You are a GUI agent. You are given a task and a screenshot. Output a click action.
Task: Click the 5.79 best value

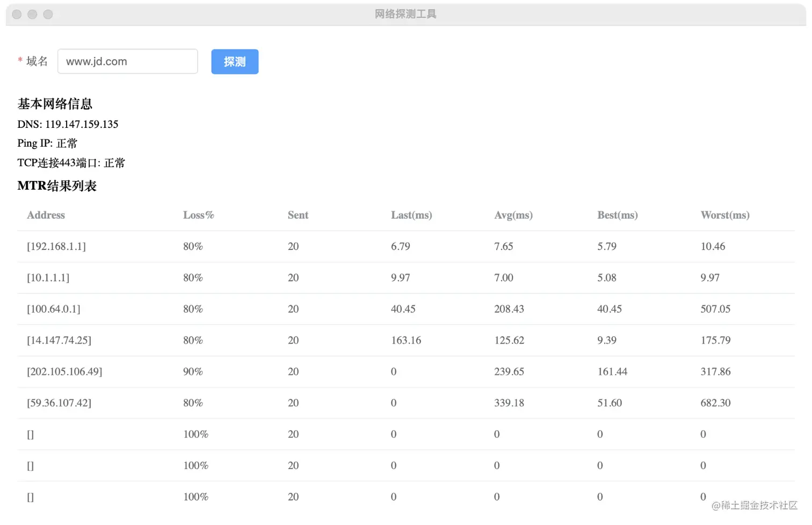(607, 246)
